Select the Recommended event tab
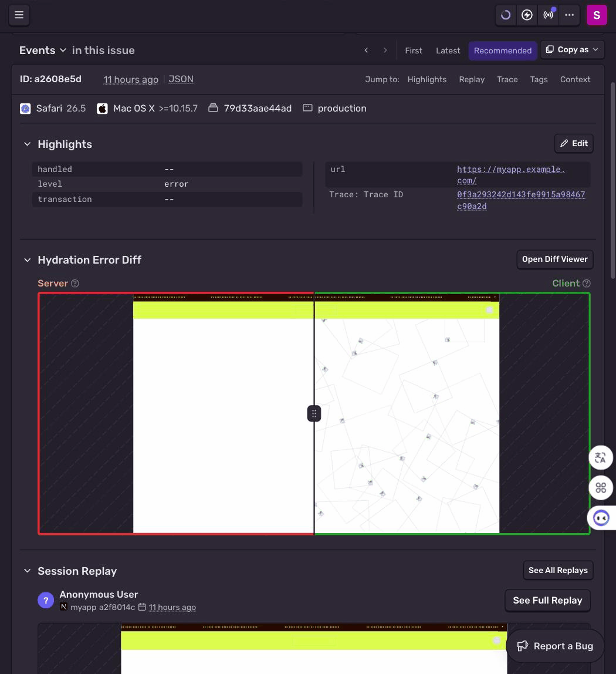Viewport: 616px width, 674px height. tap(503, 50)
